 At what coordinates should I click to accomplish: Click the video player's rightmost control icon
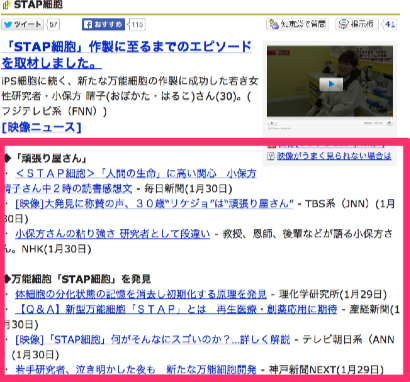point(389,123)
